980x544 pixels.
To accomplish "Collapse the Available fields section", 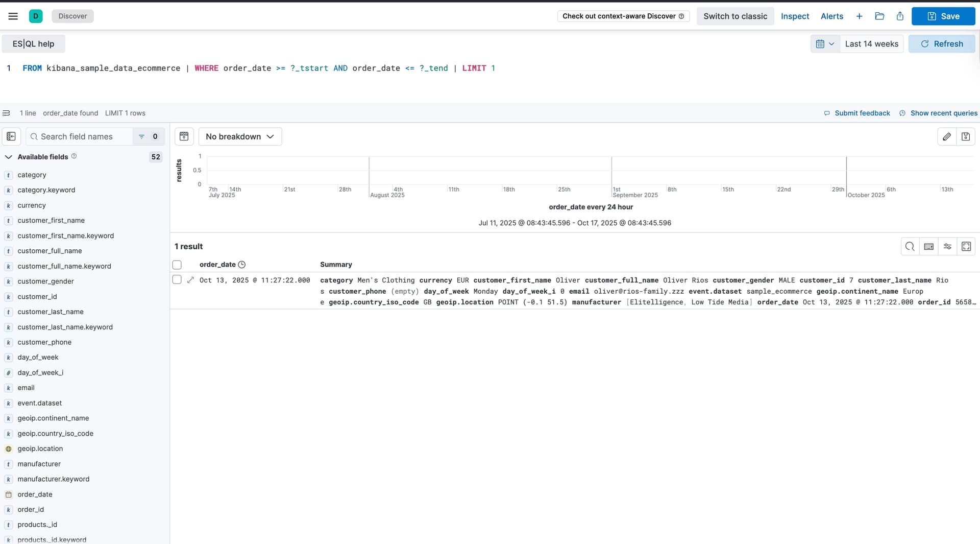I will pos(9,157).
